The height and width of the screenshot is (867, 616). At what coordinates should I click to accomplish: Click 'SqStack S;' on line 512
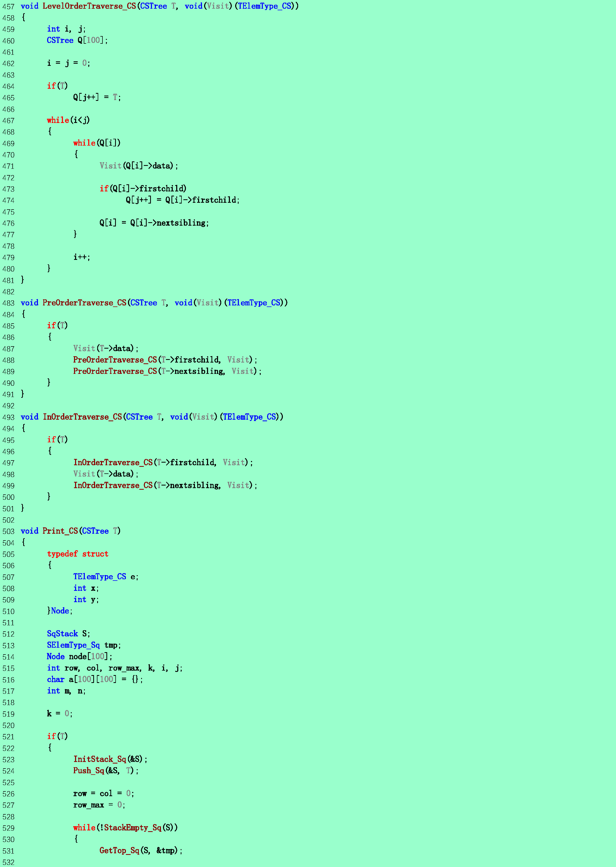coord(69,633)
